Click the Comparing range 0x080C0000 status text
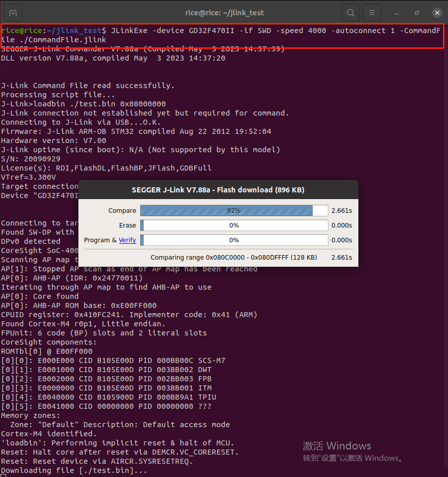This screenshot has width=448, height=477. (x=234, y=258)
